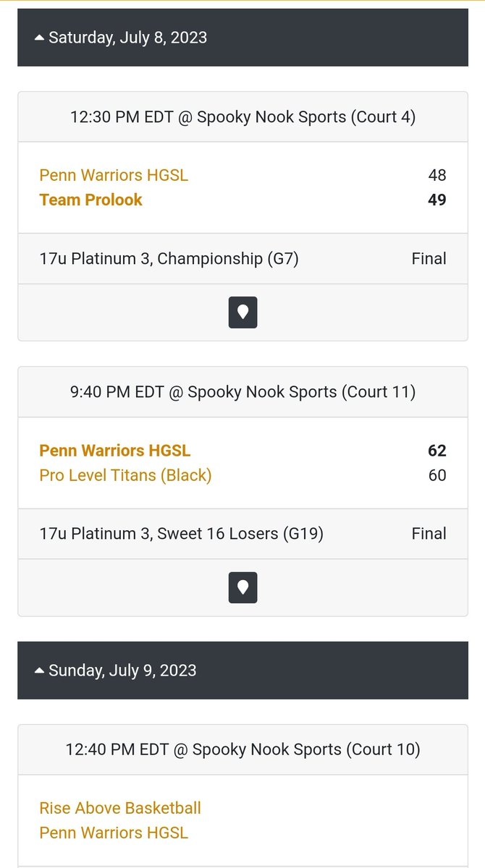Click the 9:40 PM EDT Court 11 game header
This screenshot has width=485, height=868.
point(242,392)
